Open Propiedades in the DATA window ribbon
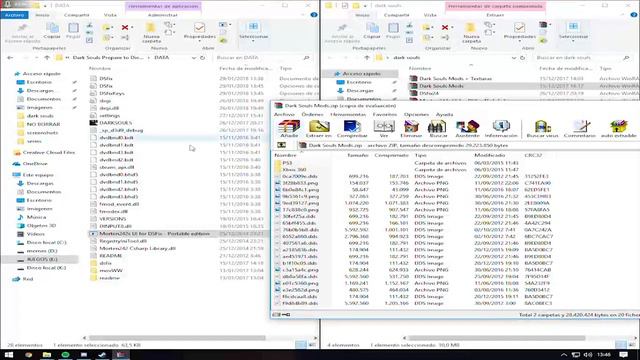This screenshot has height=360, width=640. coord(199,31)
